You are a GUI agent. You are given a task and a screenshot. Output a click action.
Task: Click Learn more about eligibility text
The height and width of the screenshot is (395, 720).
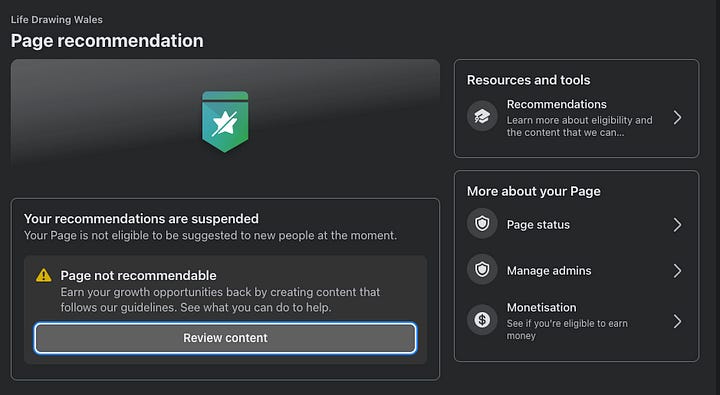pyautogui.click(x=579, y=126)
